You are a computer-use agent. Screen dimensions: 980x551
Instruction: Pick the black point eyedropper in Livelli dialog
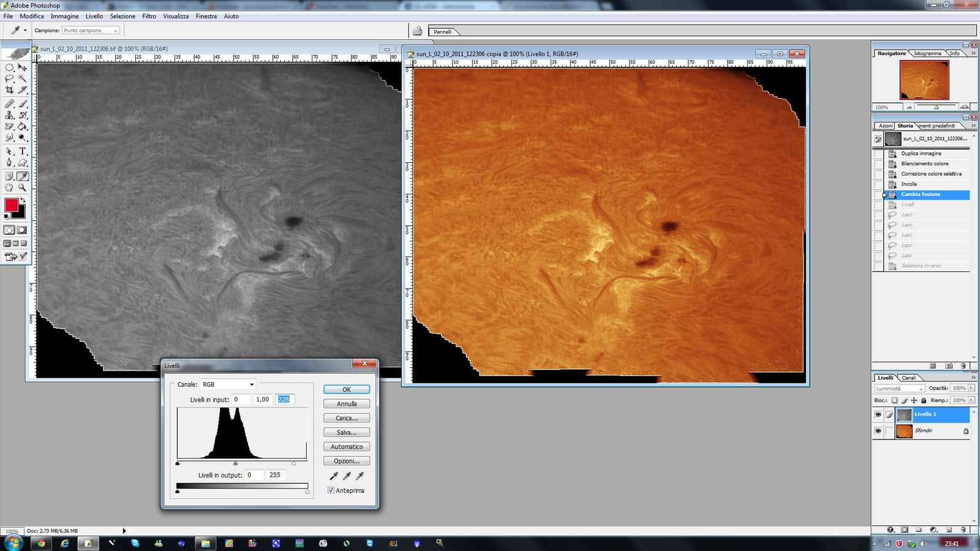click(334, 476)
